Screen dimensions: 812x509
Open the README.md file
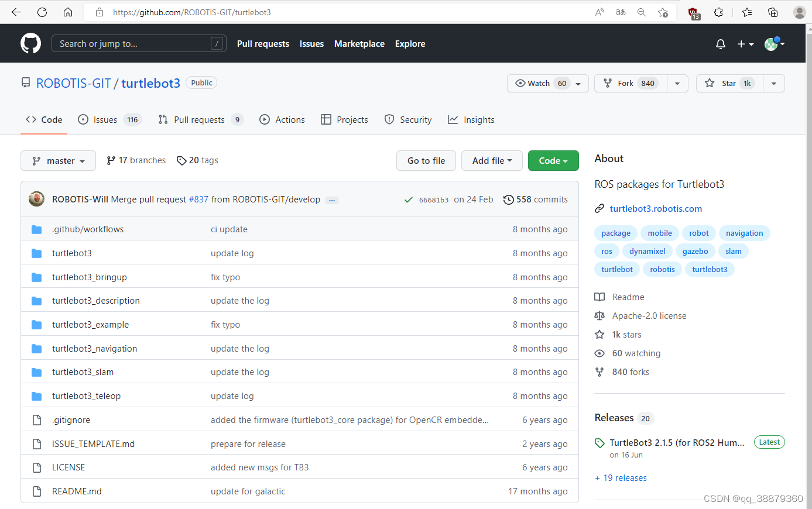point(77,491)
